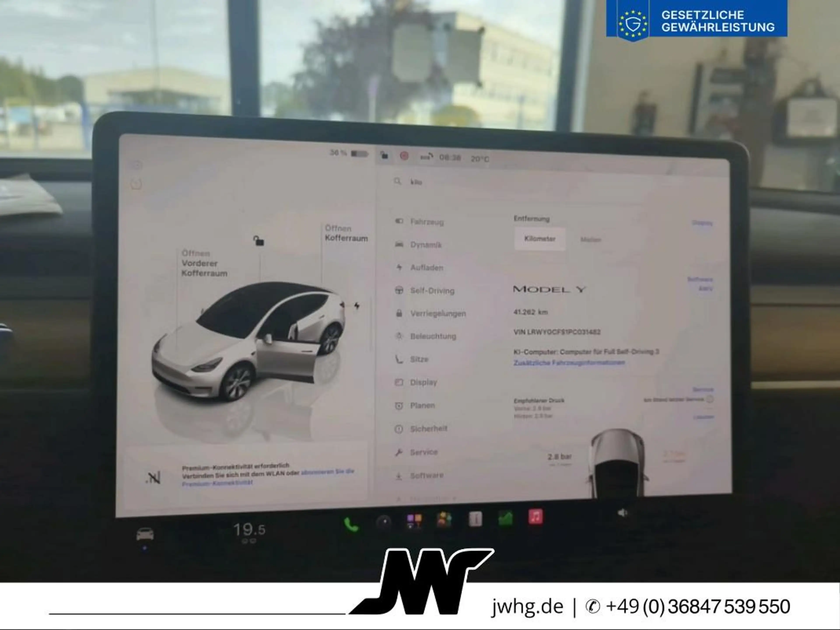
Task: Open the Beleuchtung menu
Action: (x=426, y=336)
